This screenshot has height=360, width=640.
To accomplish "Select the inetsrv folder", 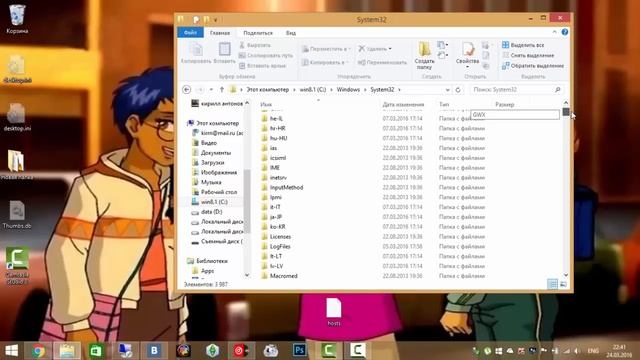I will 278,178.
